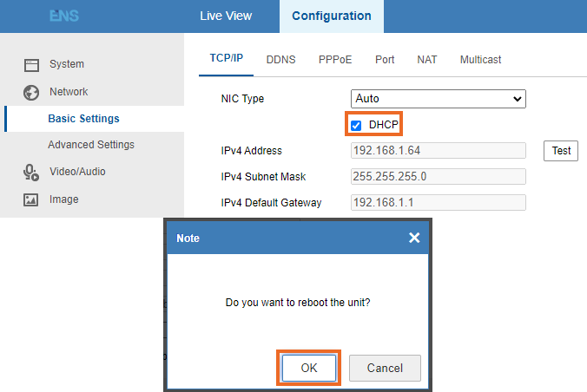The image size is (587, 392).
Task: Cancel the reboot prompt
Action: pos(385,368)
